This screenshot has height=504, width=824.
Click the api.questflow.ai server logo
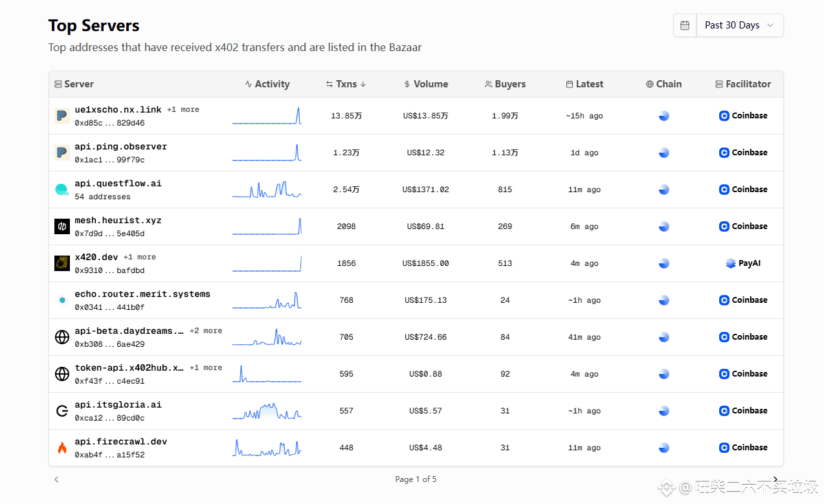[62, 190]
